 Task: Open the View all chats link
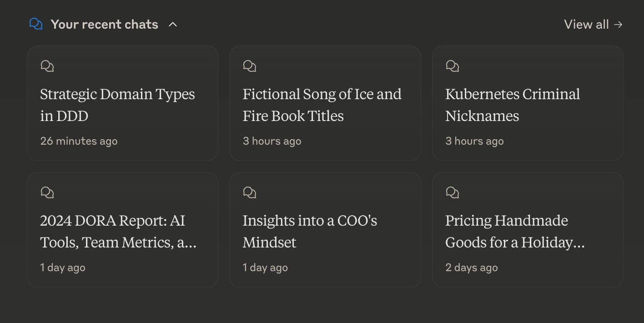586,25
